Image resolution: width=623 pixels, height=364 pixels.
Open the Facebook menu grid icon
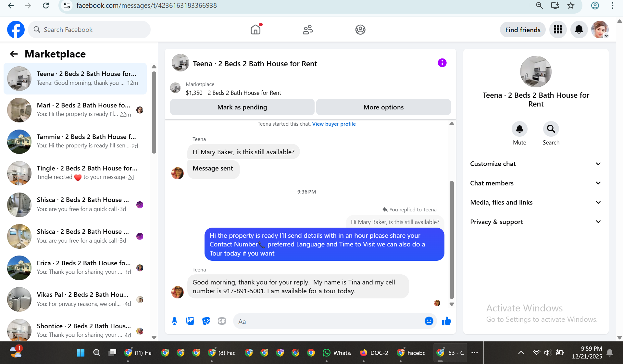[x=558, y=30]
